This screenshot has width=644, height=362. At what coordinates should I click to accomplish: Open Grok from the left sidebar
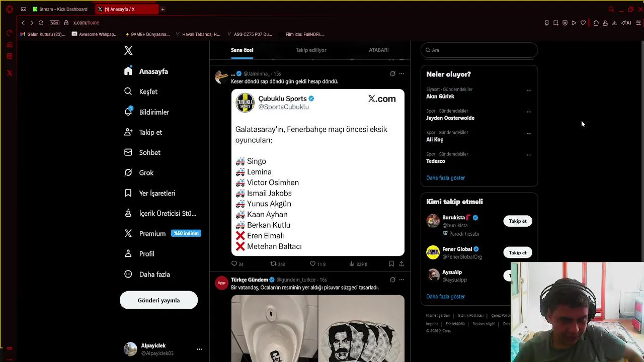(146, 172)
